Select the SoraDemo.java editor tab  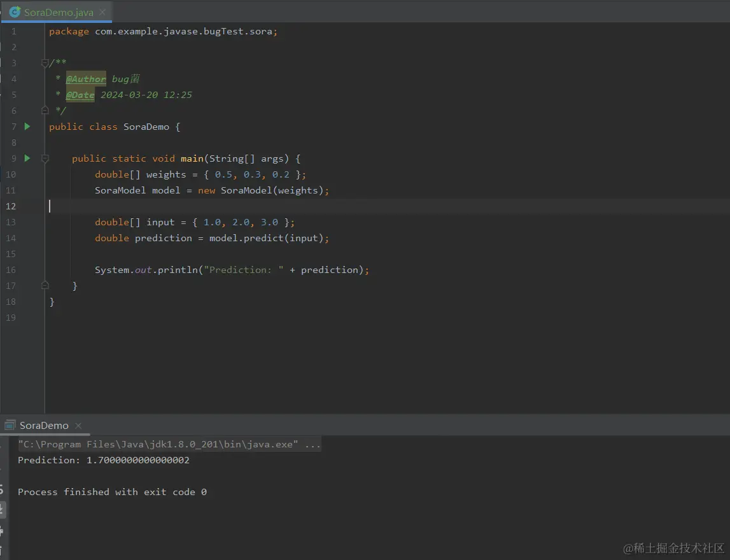click(57, 12)
